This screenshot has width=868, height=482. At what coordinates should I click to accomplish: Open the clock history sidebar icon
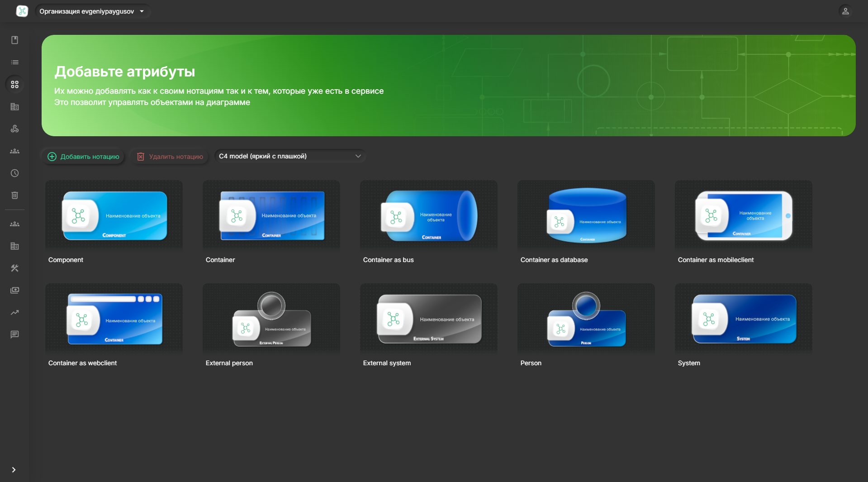coord(14,173)
